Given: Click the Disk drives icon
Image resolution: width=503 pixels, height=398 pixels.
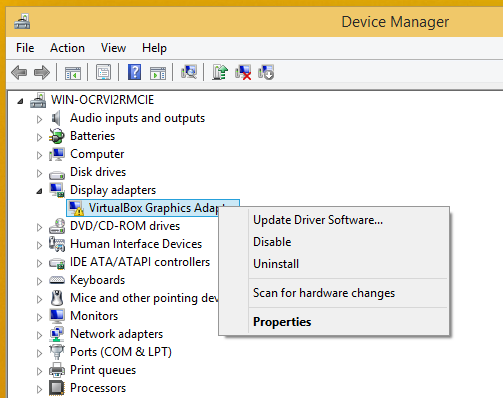Looking at the screenshot, I should click(57, 174).
